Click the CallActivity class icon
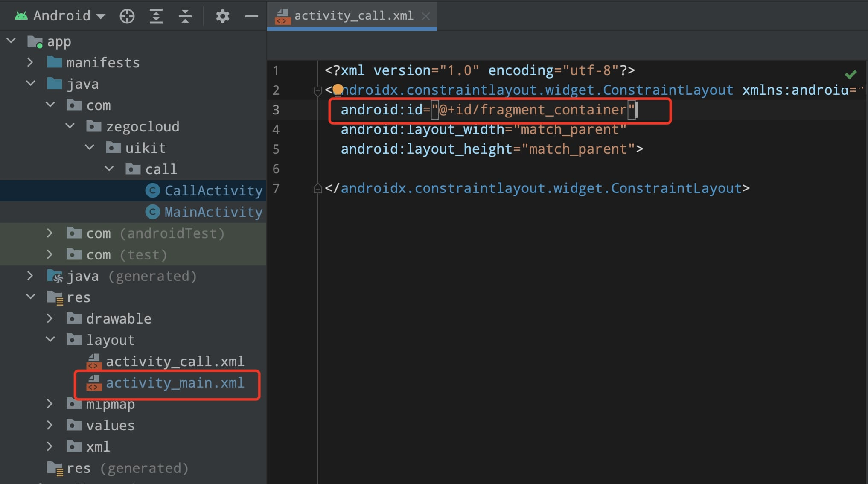The image size is (868, 484). pos(152,190)
